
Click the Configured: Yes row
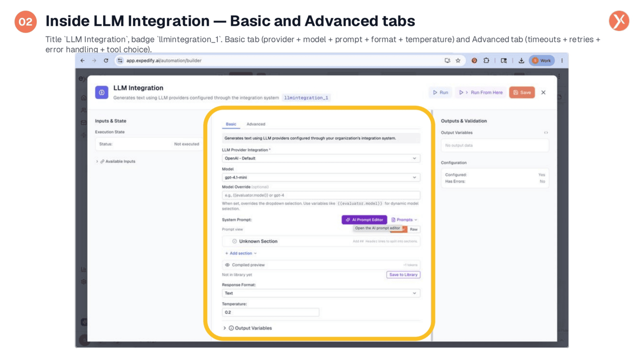tap(495, 175)
